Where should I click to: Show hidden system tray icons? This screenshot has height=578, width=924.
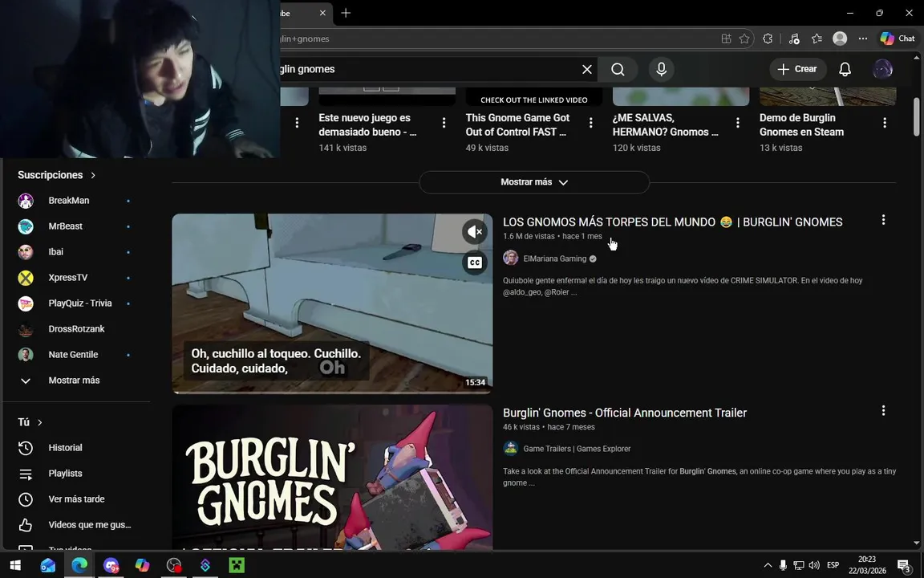point(768,566)
